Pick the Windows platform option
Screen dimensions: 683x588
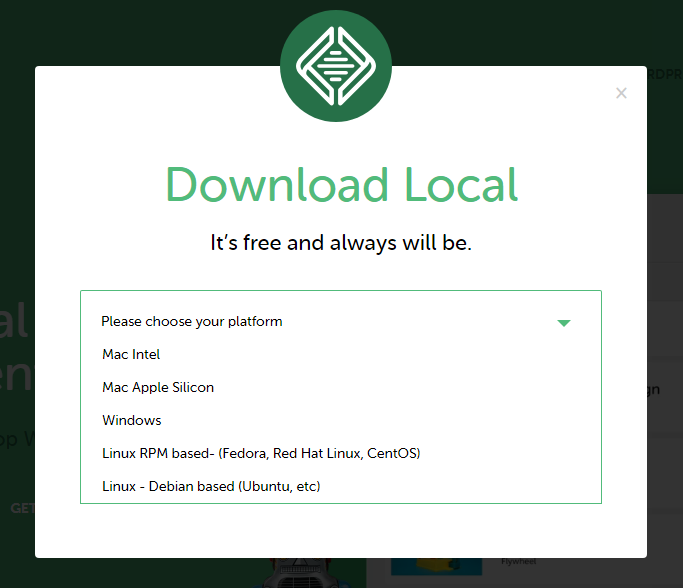(132, 420)
